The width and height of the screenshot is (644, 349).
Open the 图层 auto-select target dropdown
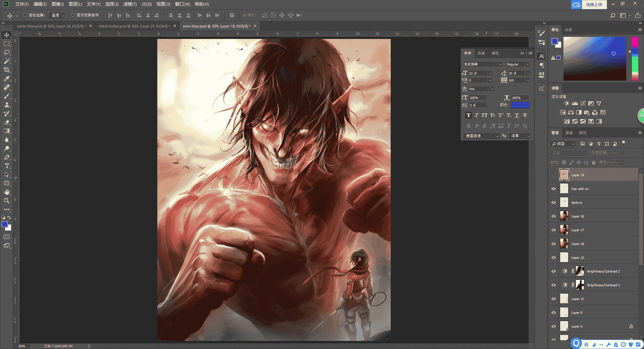click(x=57, y=15)
